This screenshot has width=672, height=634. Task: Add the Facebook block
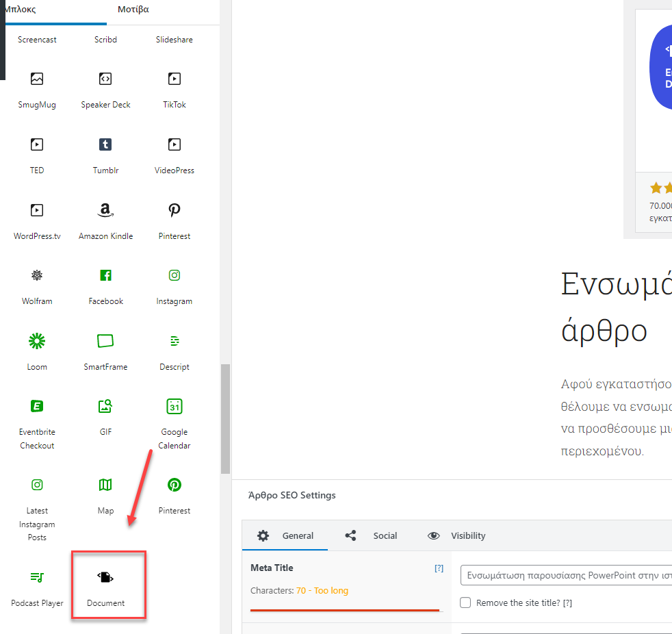pos(105,287)
